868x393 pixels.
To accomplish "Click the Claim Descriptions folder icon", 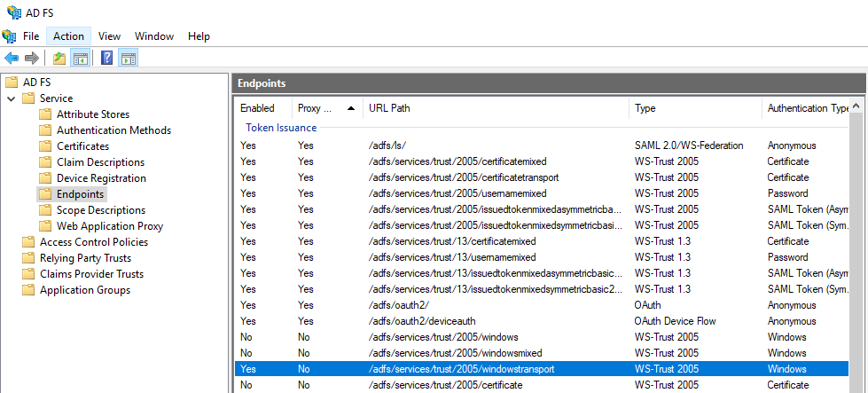I will pyautogui.click(x=45, y=162).
